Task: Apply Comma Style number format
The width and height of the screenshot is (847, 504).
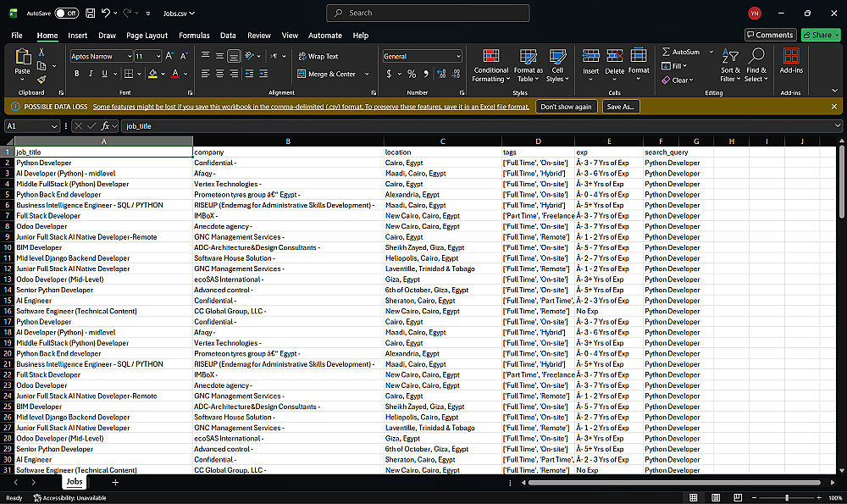Action: pos(426,74)
